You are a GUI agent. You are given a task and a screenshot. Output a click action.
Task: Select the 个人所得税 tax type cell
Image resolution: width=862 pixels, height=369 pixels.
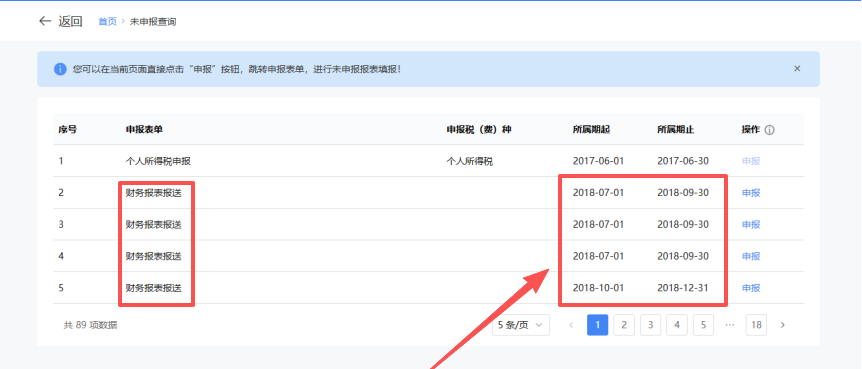[x=469, y=161]
